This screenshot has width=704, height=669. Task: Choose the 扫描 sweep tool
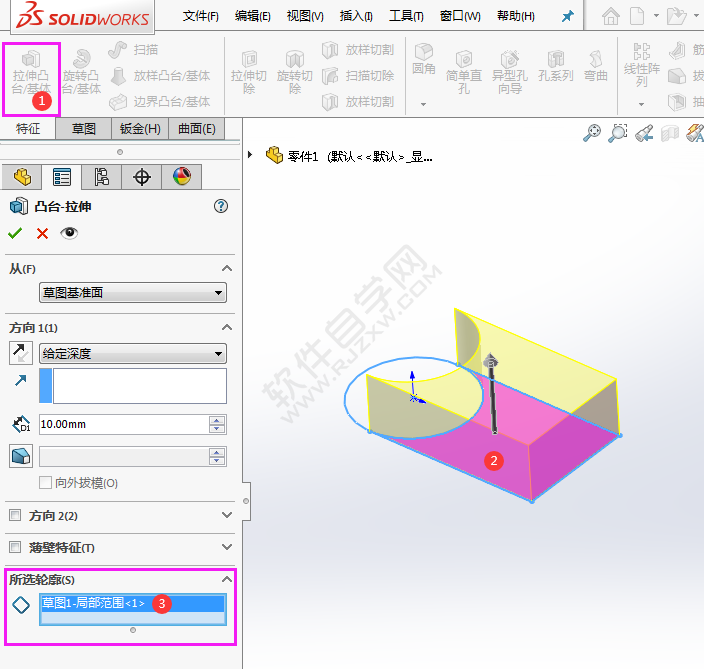pos(133,50)
